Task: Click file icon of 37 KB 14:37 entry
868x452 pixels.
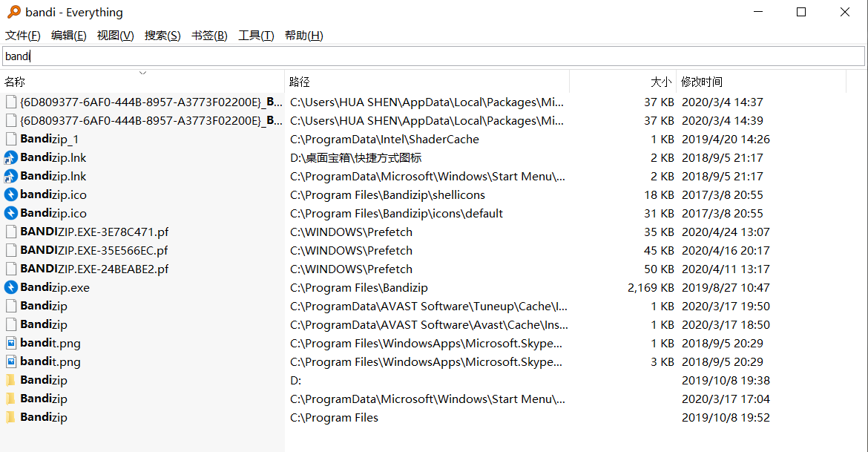Action: (x=11, y=102)
